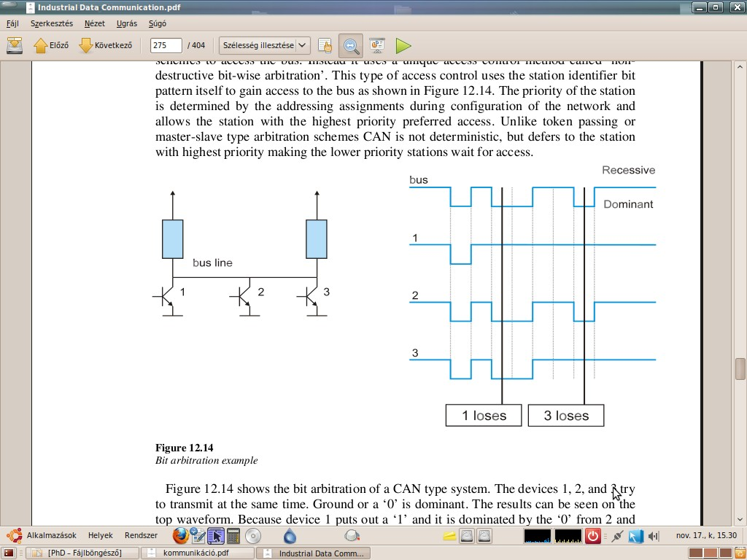Open the Helyek panel menu
The width and height of the screenshot is (747, 560).
point(101,535)
